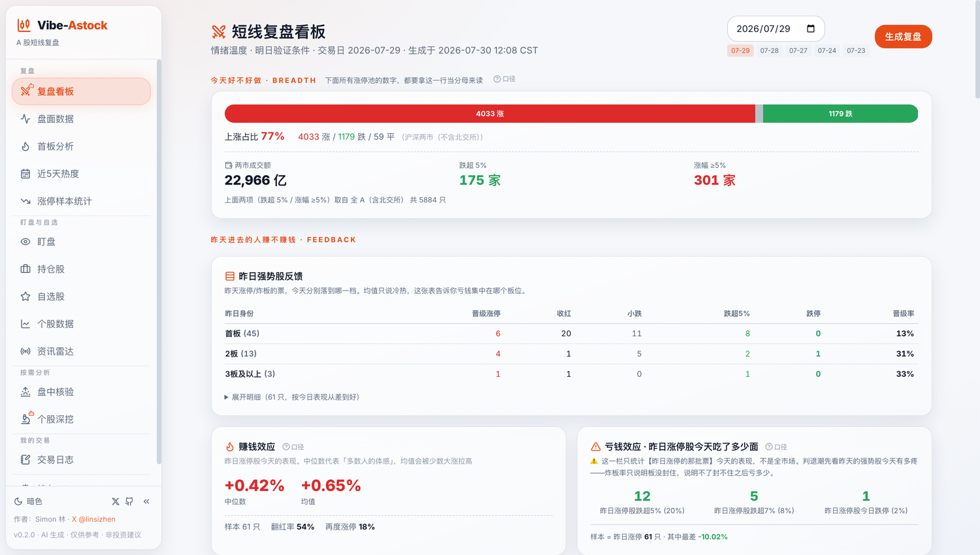Click the 口径 help icon beside 亏钱效应
This screenshot has width=980, height=555.
click(776, 447)
